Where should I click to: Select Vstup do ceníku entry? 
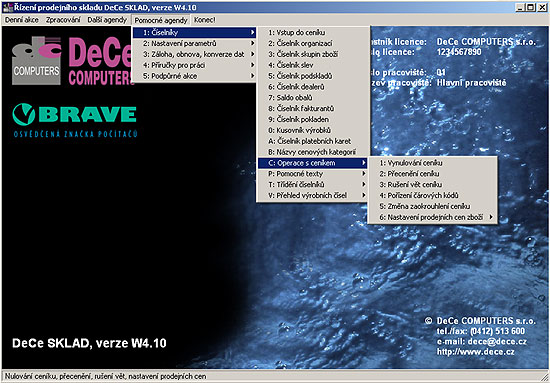pyautogui.click(x=313, y=33)
